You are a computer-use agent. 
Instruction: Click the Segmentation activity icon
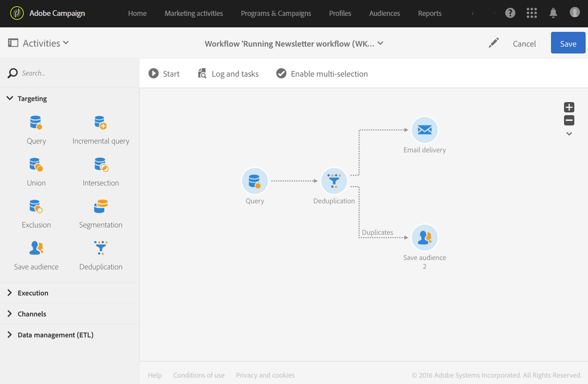(101, 207)
